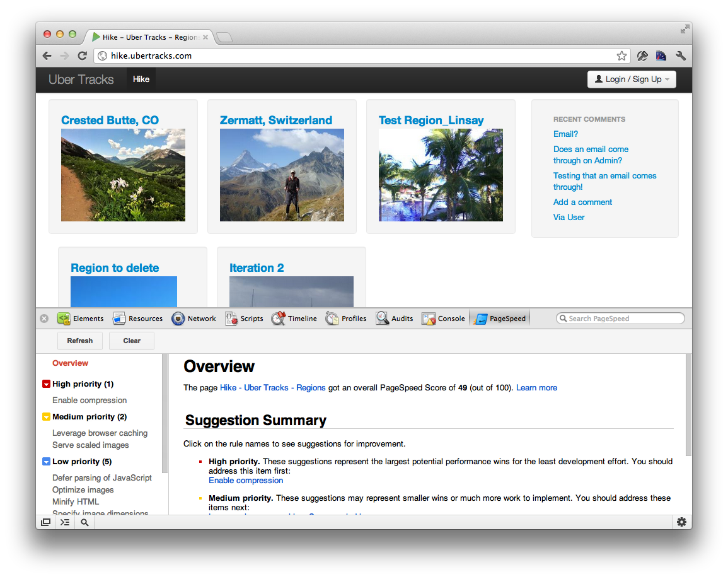Click the DevTools settings gear icon
Viewport: 728px width, 579px height.
click(681, 522)
